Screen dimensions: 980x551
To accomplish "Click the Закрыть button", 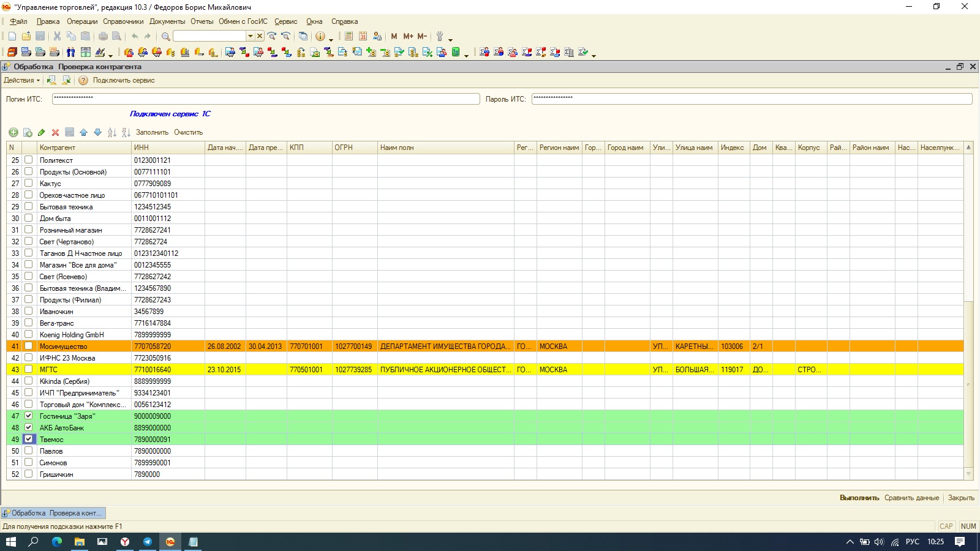I will click(x=961, y=498).
